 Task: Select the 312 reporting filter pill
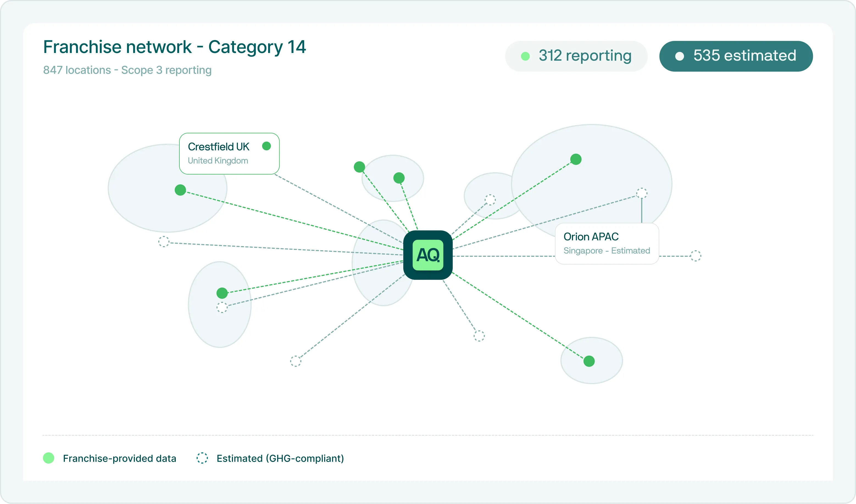[x=576, y=56]
